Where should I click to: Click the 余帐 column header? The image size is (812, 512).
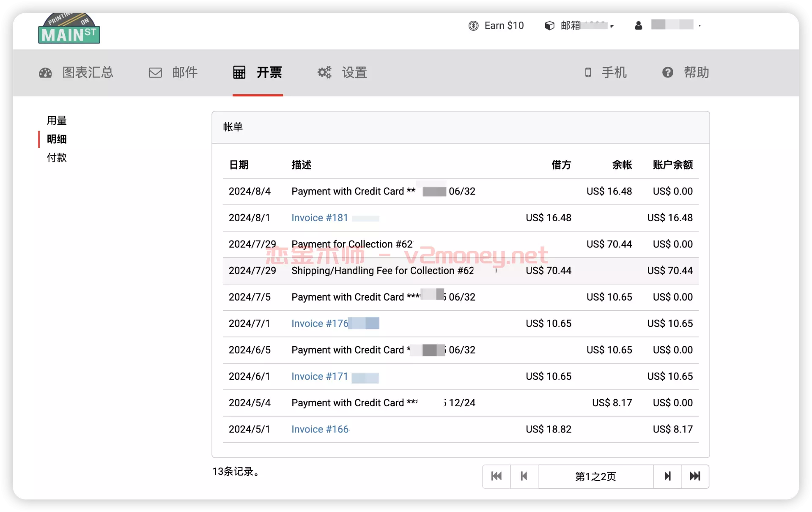(622, 165)
